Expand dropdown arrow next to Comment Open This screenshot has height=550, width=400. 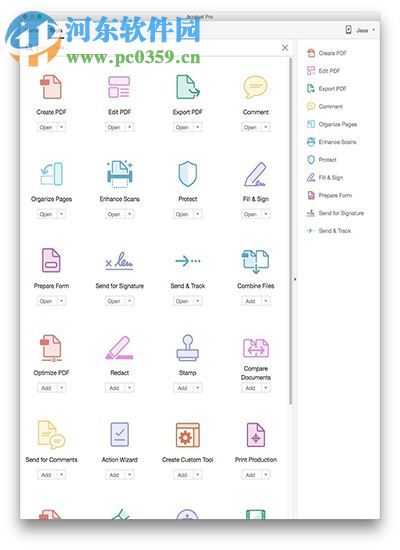pos(266,127)
